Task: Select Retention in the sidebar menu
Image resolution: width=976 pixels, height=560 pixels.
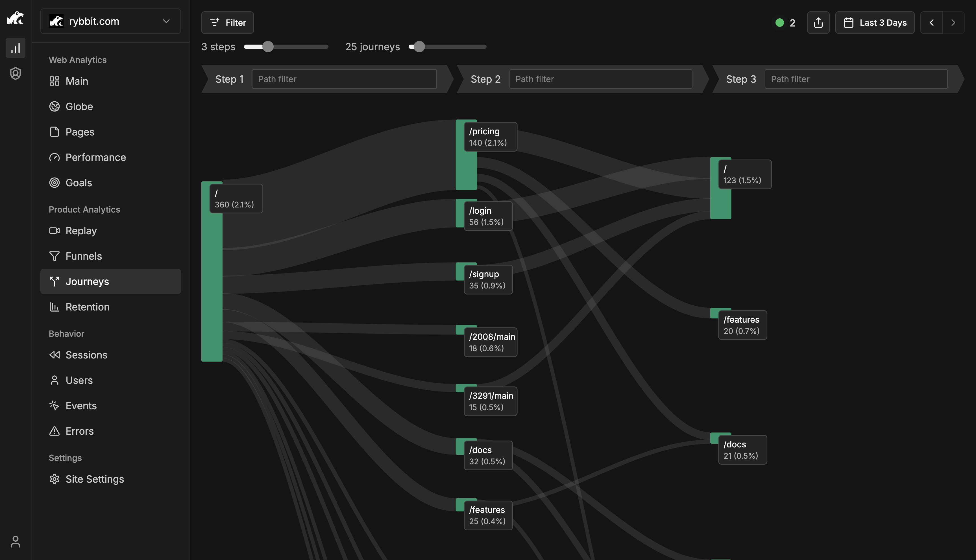Action: coord(87,307)
